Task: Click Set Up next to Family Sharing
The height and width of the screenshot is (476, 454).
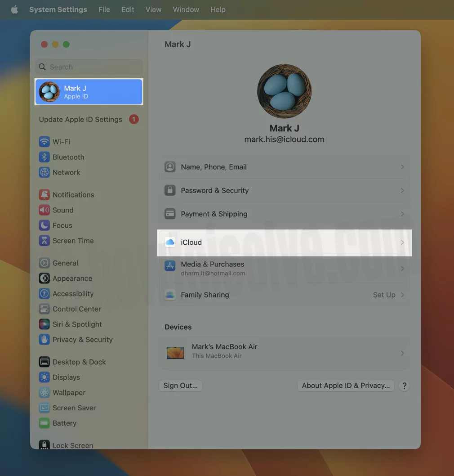Action: pos(384,295)
